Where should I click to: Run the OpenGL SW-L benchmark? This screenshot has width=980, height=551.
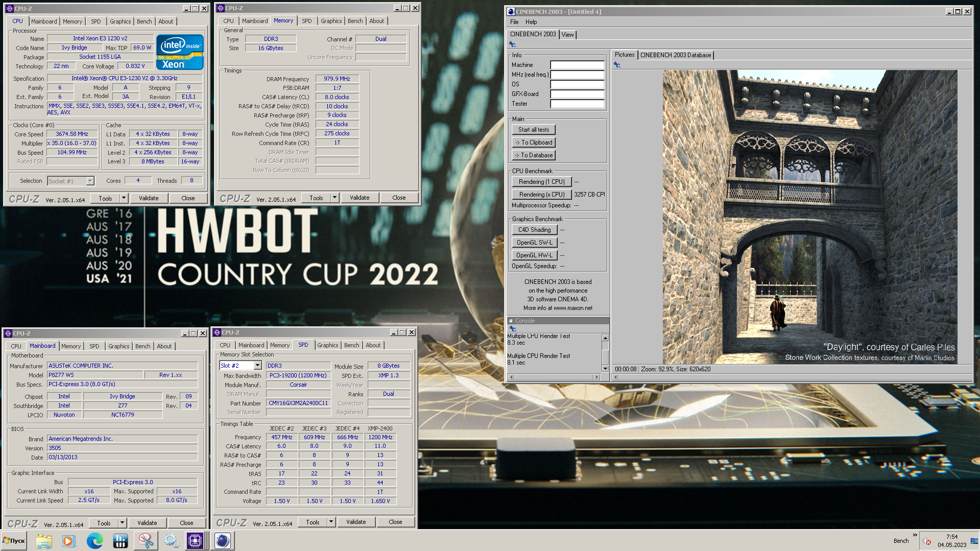coord(534,243)
